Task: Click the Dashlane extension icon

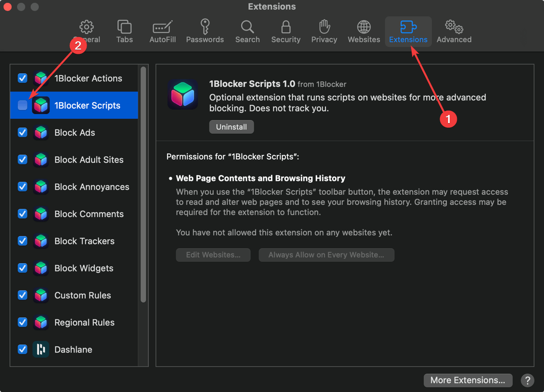Action: (41, 349)
